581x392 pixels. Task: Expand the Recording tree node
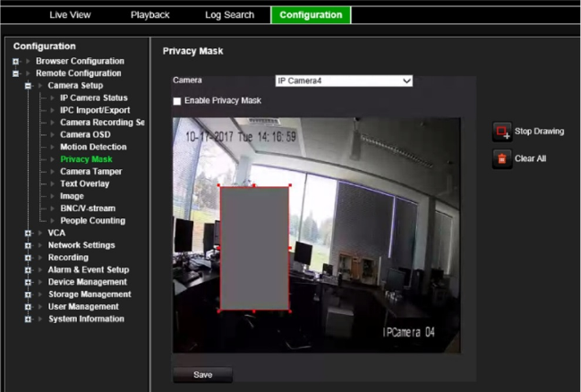point(28,258)
